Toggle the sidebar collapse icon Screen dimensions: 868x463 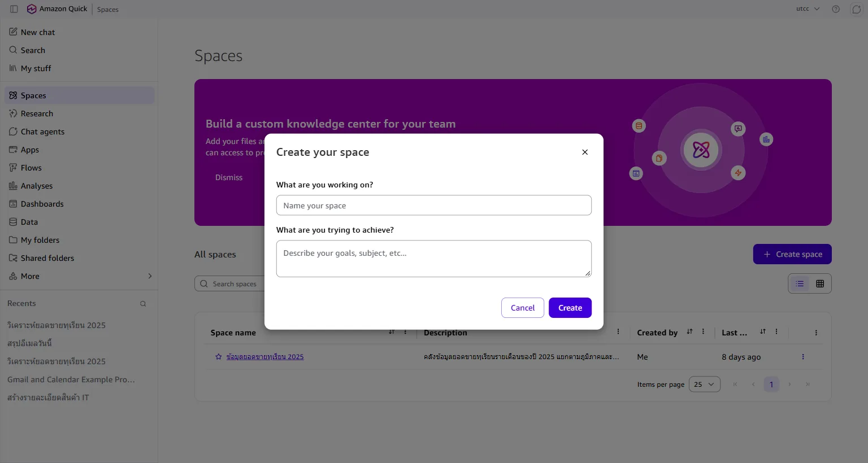click(14, 9)
